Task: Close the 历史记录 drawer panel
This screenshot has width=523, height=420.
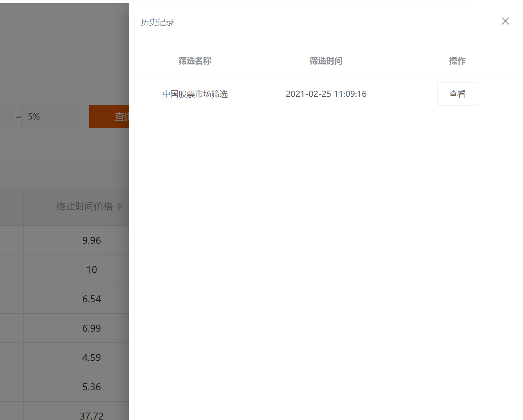Action: point(505,21)
